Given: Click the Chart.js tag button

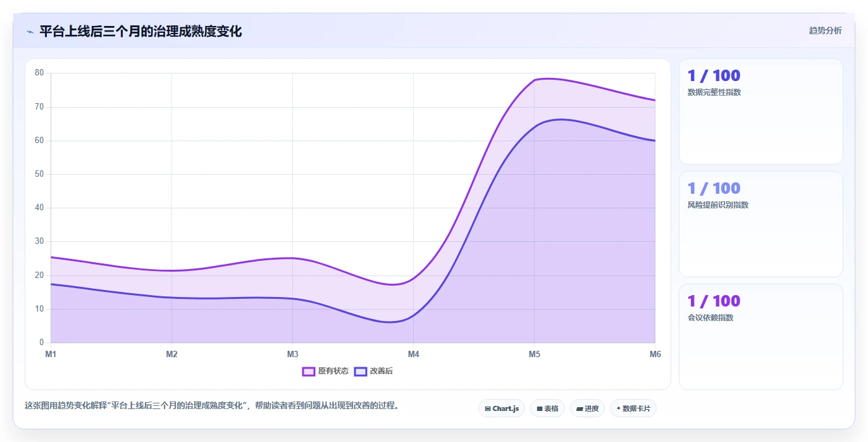Looking at the screenshot, I should click(502, 408).
